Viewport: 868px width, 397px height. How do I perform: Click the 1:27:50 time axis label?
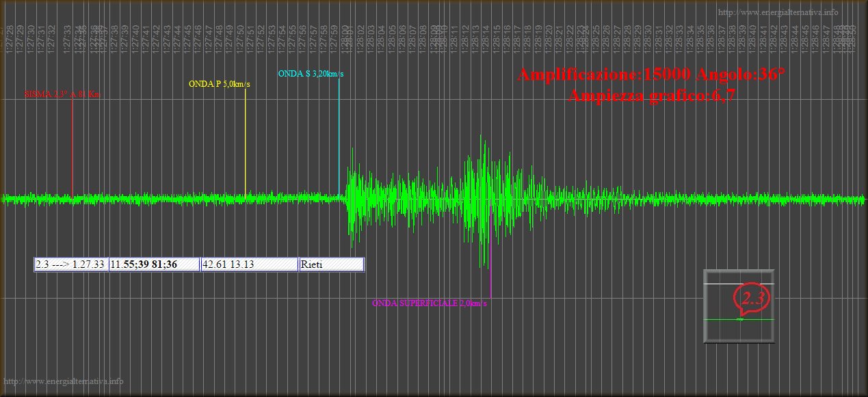(240, 38)
